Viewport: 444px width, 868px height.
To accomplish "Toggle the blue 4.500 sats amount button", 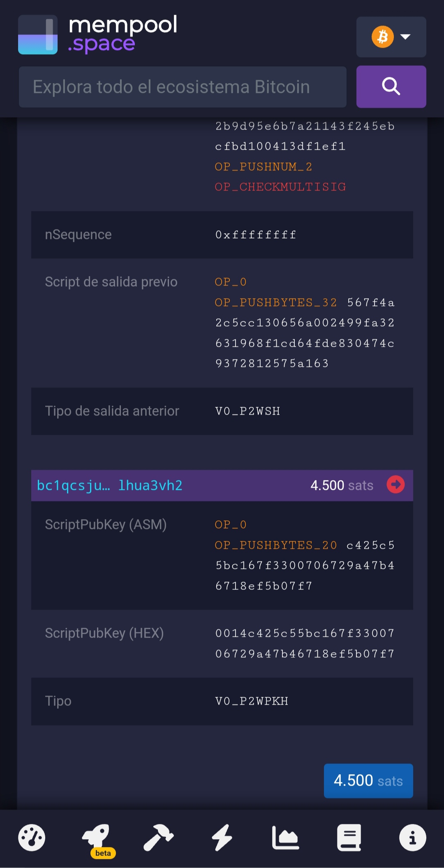I will click(368, 781).
